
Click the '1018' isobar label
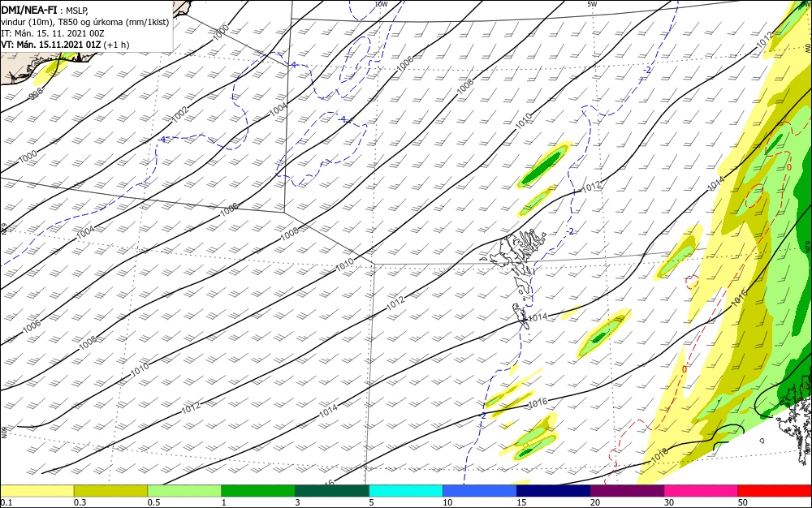[659, 455]
